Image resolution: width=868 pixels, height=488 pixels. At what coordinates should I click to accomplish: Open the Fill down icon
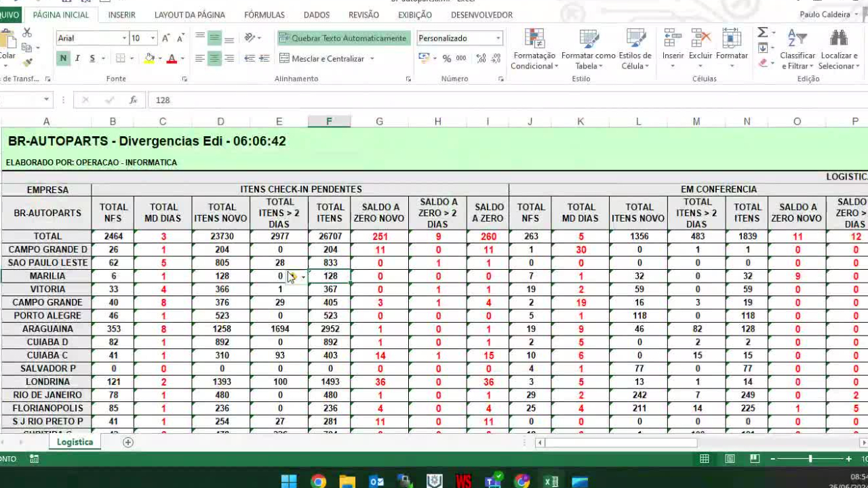click(763, 47)
